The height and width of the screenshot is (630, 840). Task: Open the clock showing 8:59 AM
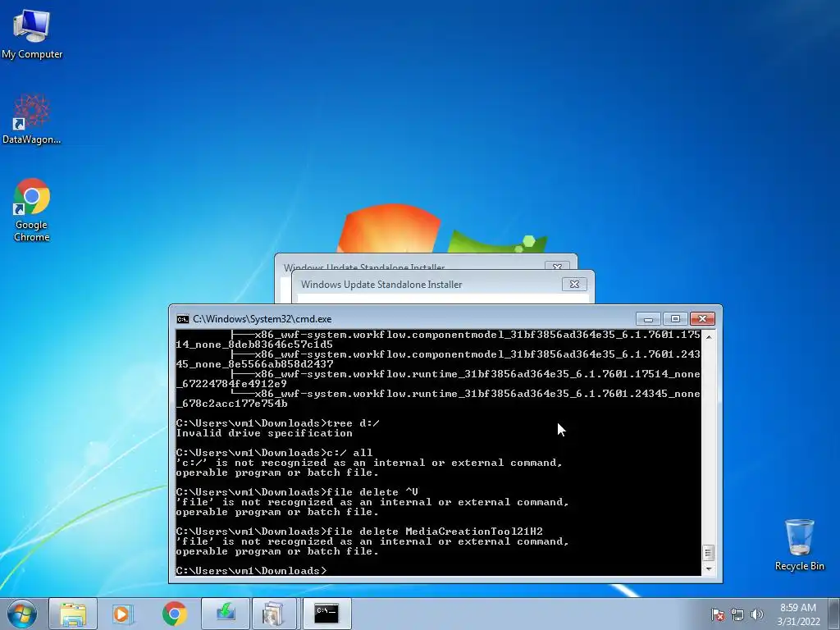798,614
